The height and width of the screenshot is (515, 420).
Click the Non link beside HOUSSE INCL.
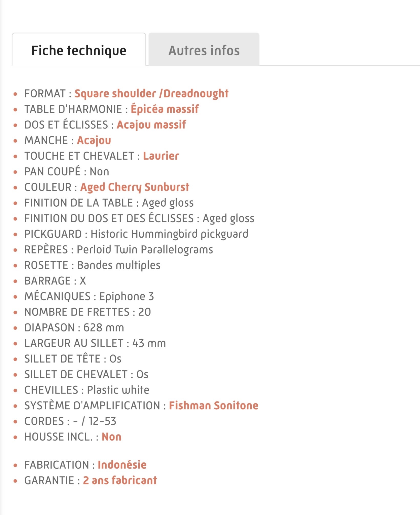click(111, 437)
